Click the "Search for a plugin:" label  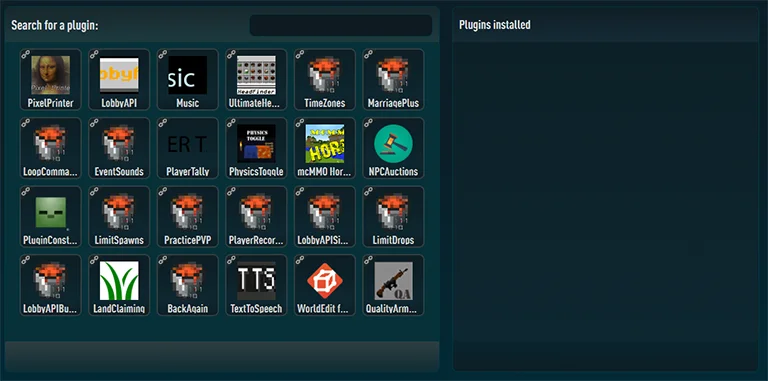coord(55,25)
